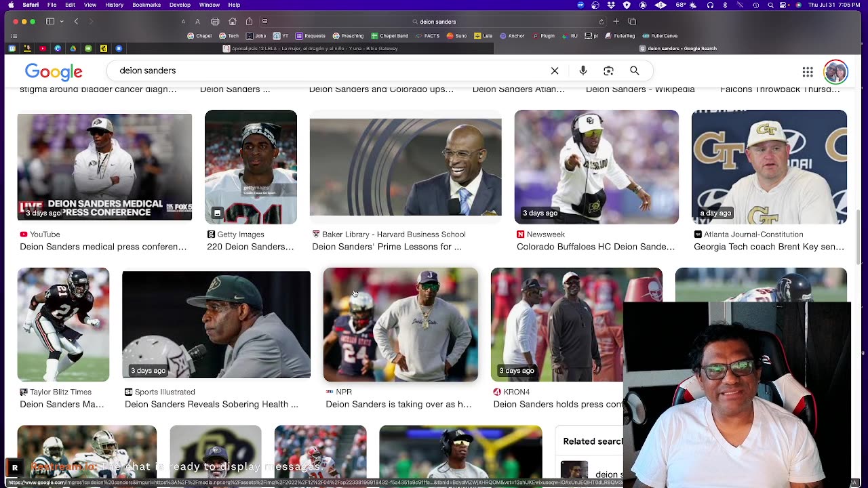Image resolution: width=868 pixels, height=488 pixels.
Task: Click the Safari address bar showing deion sanders
Action: 434,22
